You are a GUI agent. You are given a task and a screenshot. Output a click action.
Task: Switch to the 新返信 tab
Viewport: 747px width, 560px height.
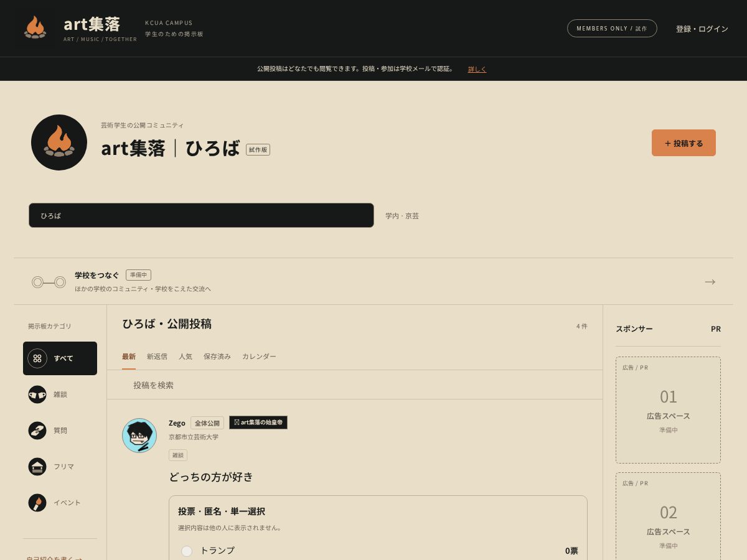pos(157,357)
